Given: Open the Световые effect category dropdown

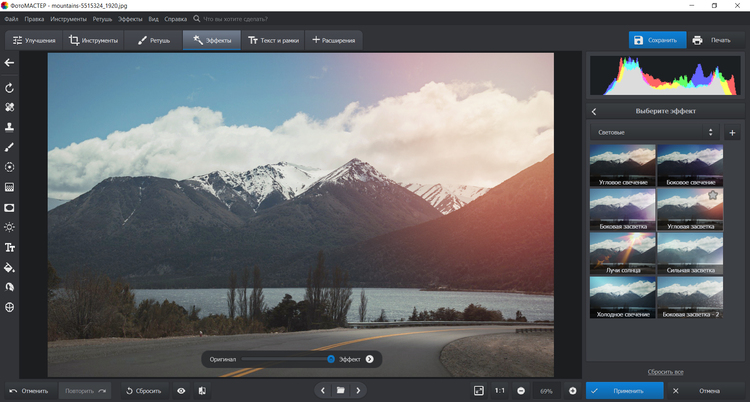Looking at the screenshot, I should pyautogui.click(x=653, y=132).
